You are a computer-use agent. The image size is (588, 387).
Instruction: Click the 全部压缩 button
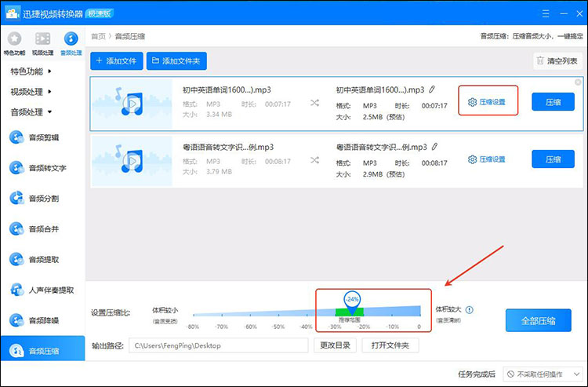(x=538, y=321)
